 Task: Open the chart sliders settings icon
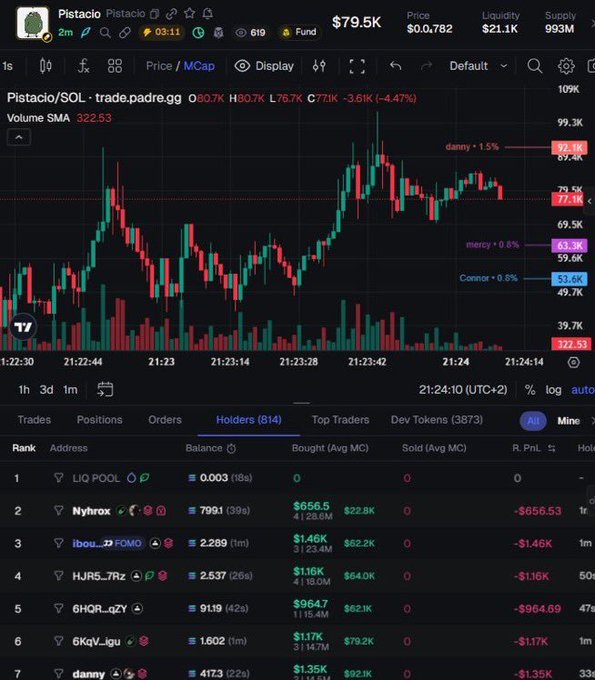319,66
